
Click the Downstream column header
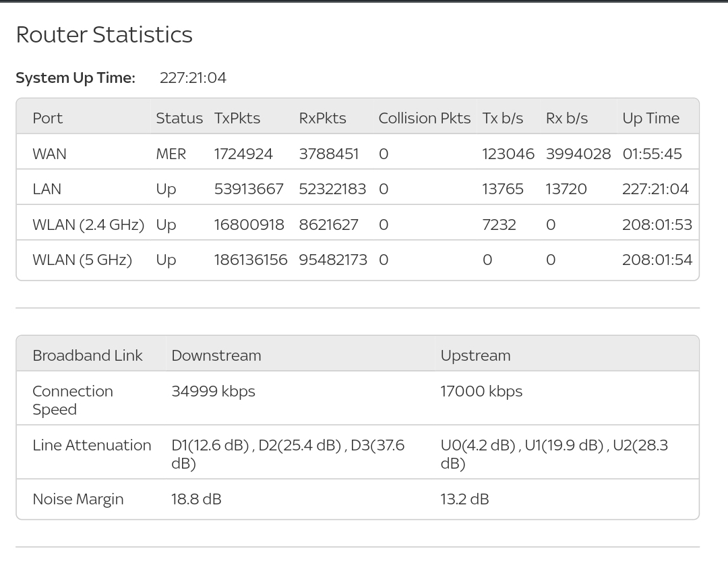pyautogui.click(x=216, y=355)
